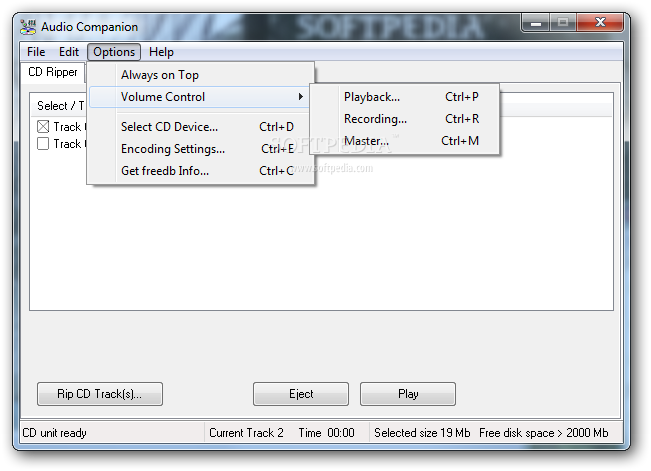Screen dimensions: 651x471
Task: Click 'Free disk space > 2000 Mb' text
Action: [x=543, y=433]
